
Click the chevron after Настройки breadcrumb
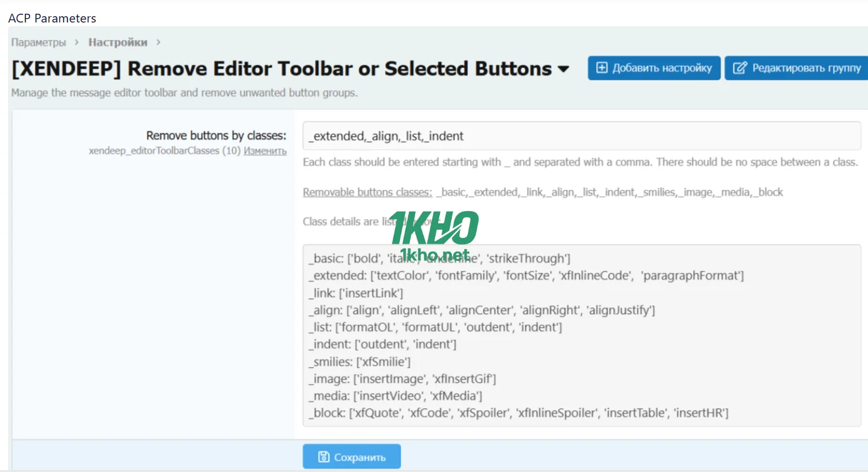coord(158,42)
